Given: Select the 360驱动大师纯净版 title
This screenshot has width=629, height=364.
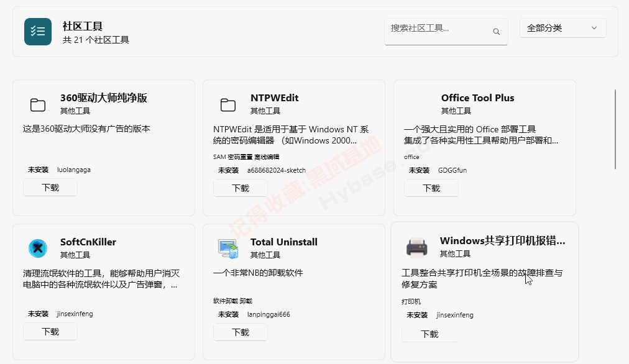Looking at the screenshot, I should pos(104,98).
